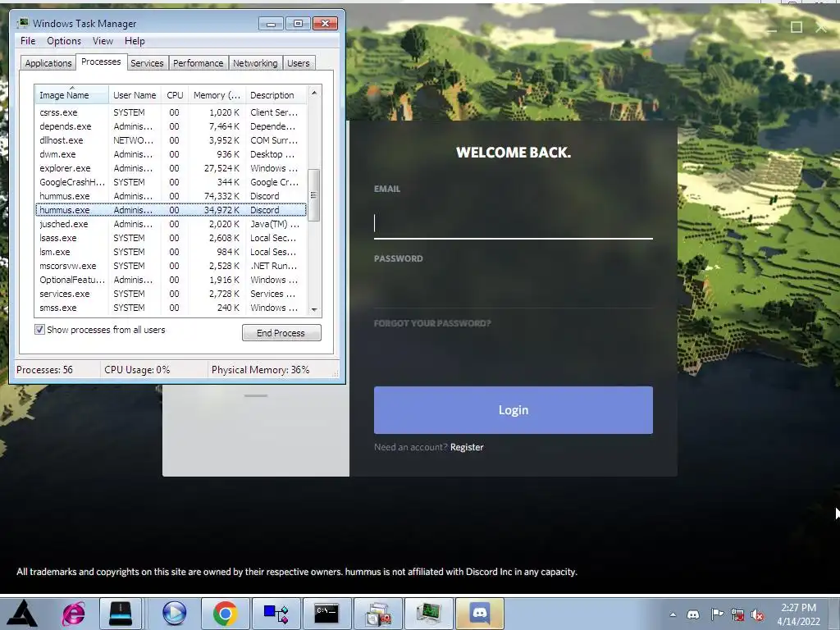Image resolution: width=840 pixels, height=630 pixels.
Task: Click the process list scrollbar thumb
Action: [314, 195]
